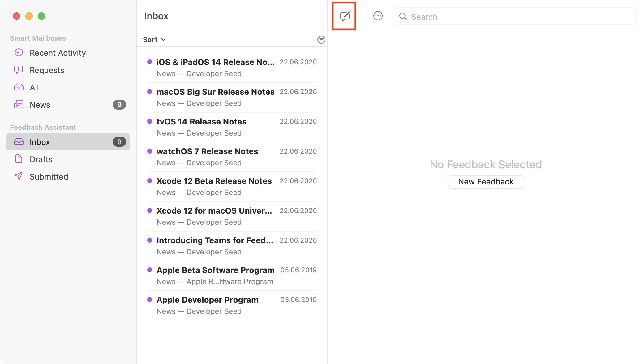
Task: Select the Requests mailbox icon
Action: [x=19, y=70]
